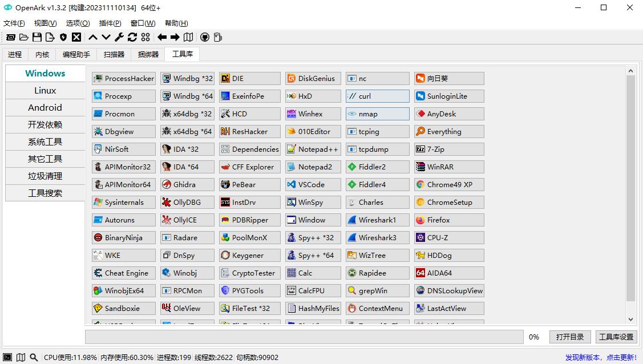The width and height of the screenshot is (643, 364).
Task: Click the floppy disk save icon
Action: [37, 37]
